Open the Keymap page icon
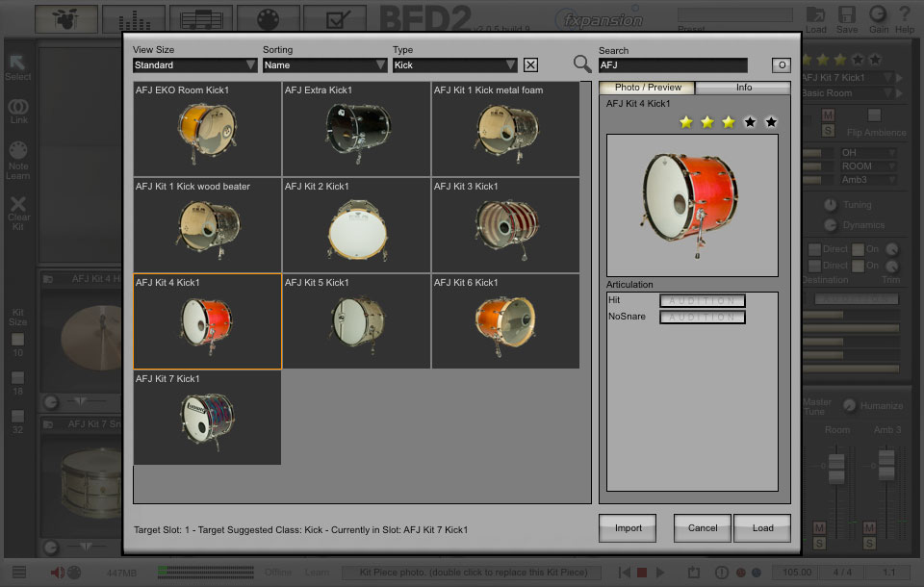This screenshot has width=924, height=587. pos(269,19)
